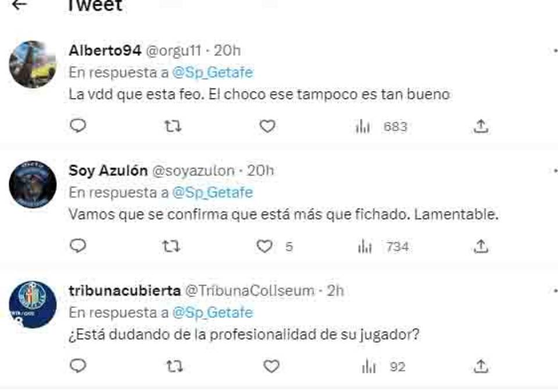
Task: Like tribunacubierta's tweet
Action: pyautogui.click(x=271, y=366)
